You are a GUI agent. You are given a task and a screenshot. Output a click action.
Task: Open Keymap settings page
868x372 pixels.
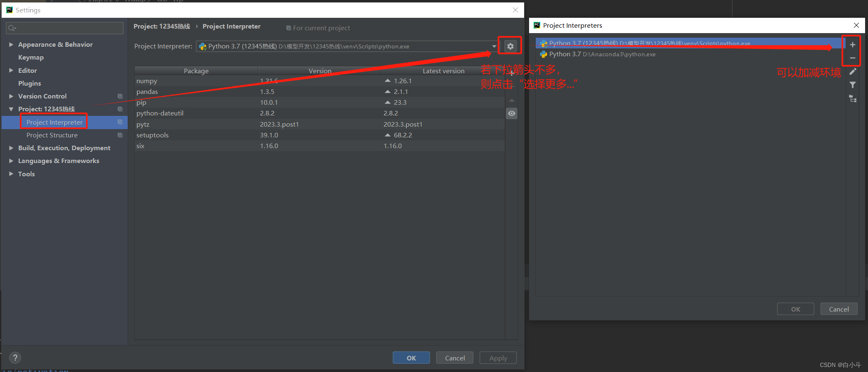(31, 58)
